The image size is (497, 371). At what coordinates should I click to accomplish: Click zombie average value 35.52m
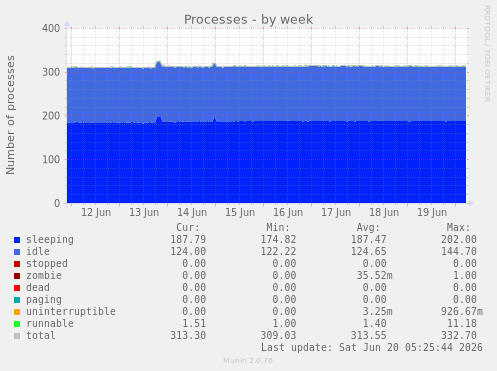click(x=374, y=275)
